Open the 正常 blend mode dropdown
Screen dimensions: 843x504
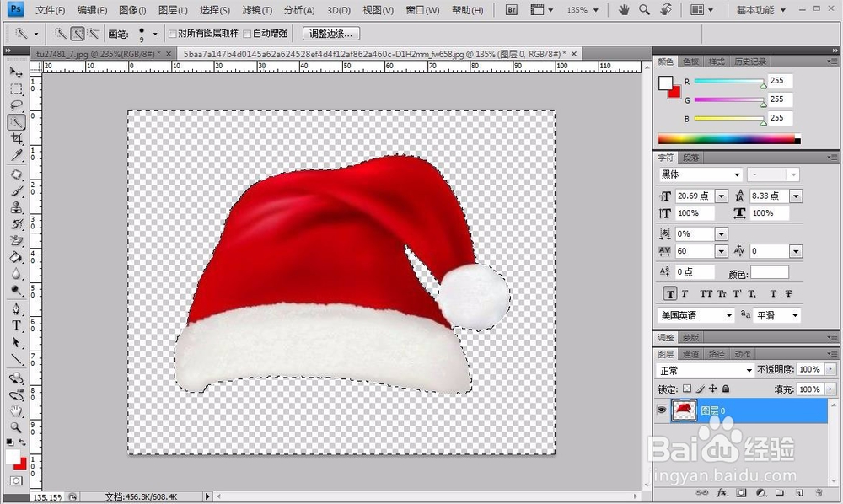(x=749, y=370)
